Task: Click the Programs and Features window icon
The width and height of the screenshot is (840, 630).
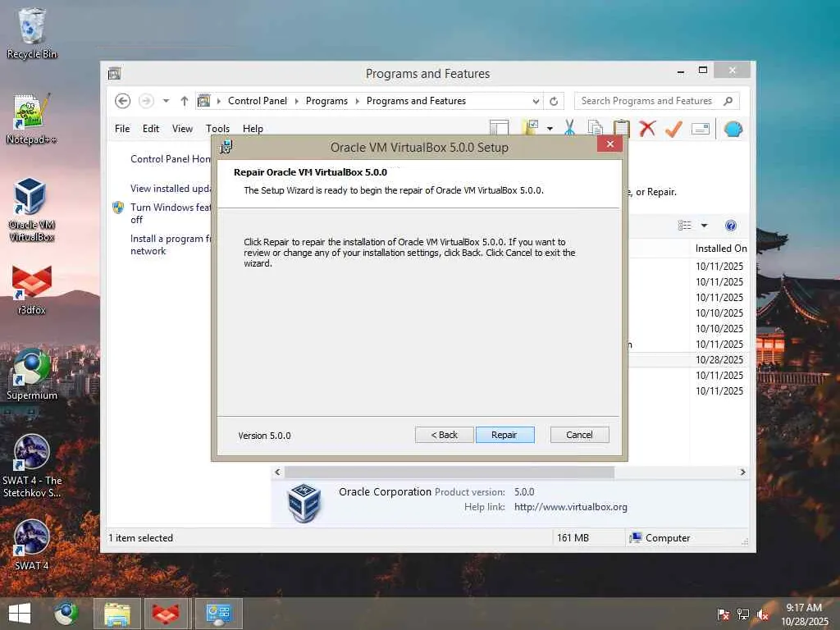Action: pyautogui.click(x=114, y=73)
